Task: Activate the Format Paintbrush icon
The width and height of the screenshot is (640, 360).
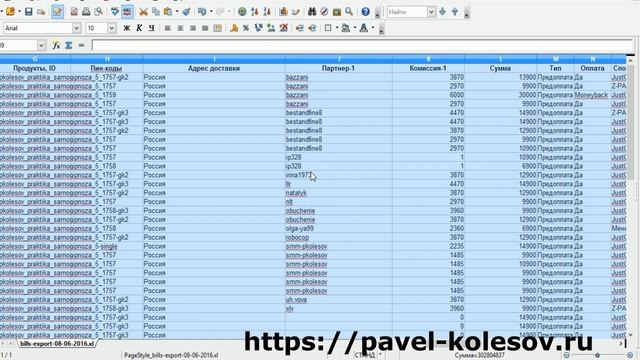Action: (187, 12)
